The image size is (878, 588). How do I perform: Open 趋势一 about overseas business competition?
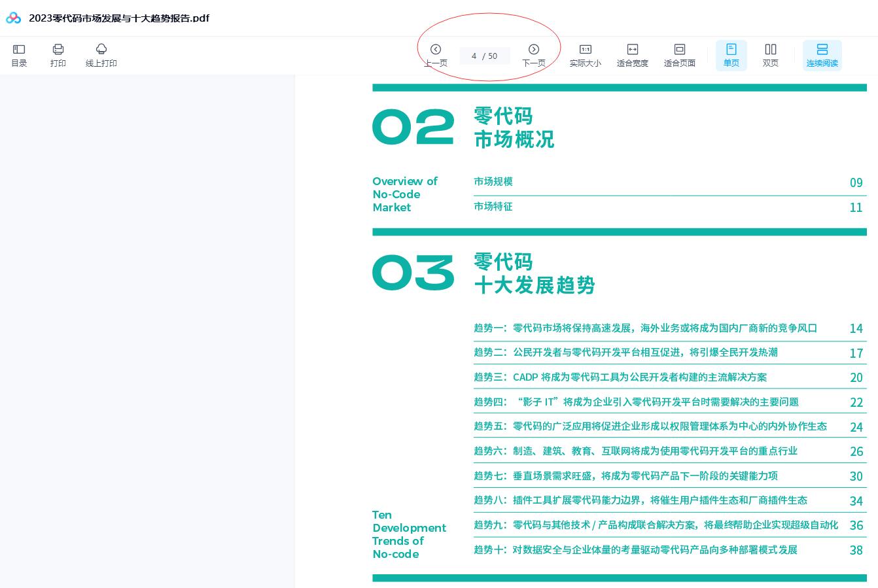click(x=645, y=328)
